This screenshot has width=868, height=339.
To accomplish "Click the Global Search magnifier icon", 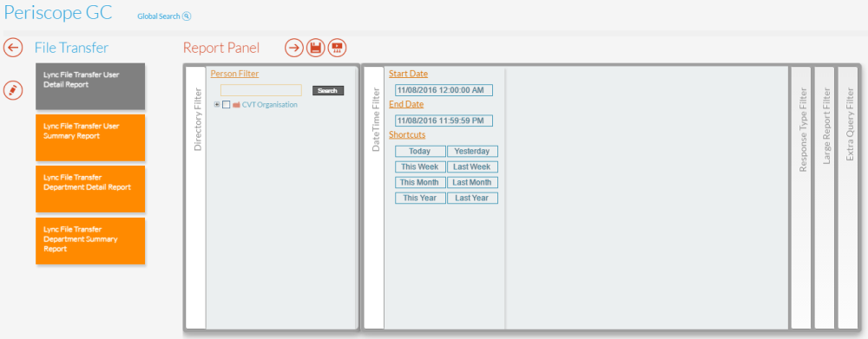I will point(187,16).
